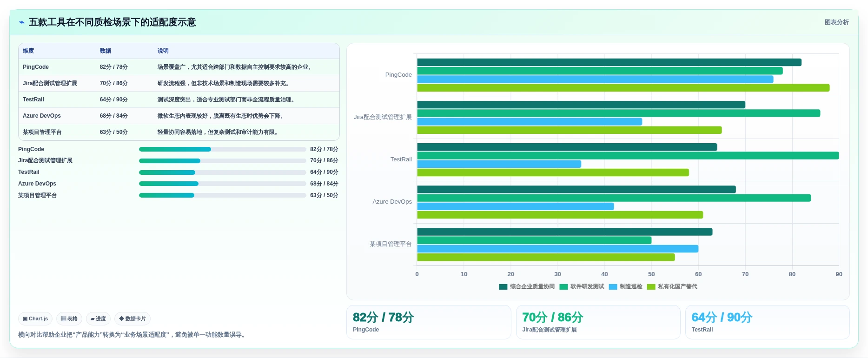This screenshot has width=868, height=358.
Task: Click Jira's green 软件研发测试 chart bar
Action: (x=618, y=113)
